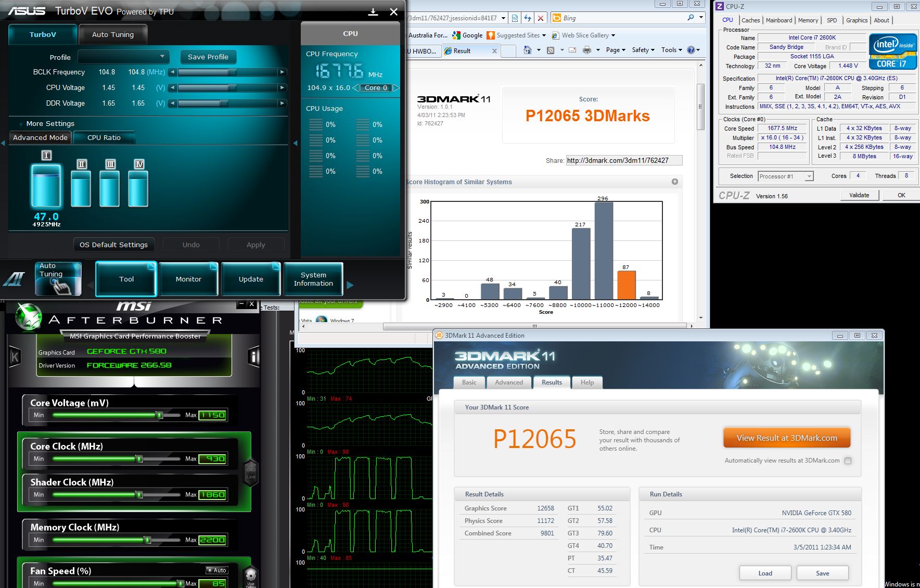The width and height of the screenshot is (920, 588).
Task: Click OS Default Settings button
Action: [113, 245]
